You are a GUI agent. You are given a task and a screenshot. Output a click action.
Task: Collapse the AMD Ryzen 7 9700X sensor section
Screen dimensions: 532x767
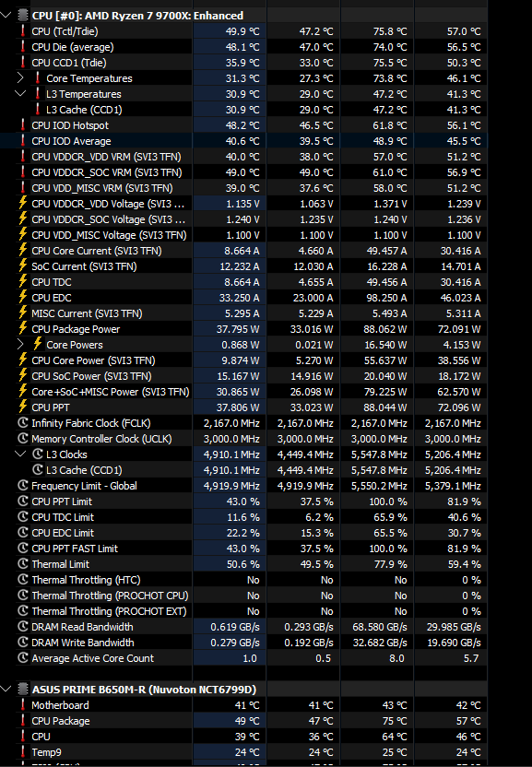(x=6, y=15)
